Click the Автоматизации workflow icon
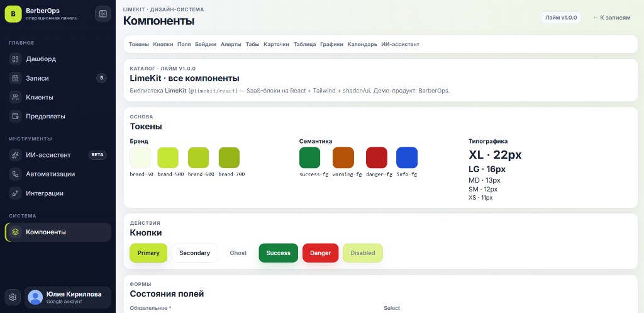Screen dimensions: 644x313 click(15, 174)
